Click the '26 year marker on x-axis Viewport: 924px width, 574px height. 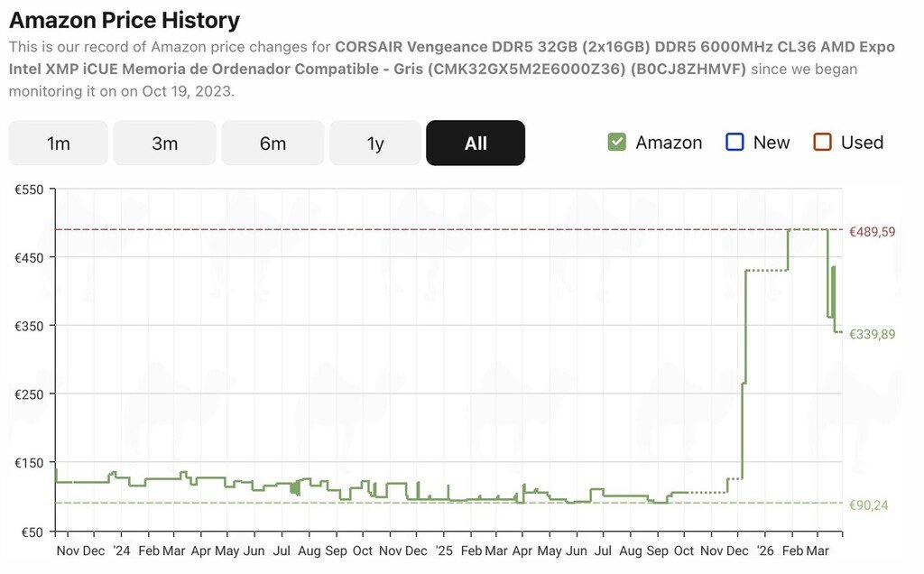765,551
